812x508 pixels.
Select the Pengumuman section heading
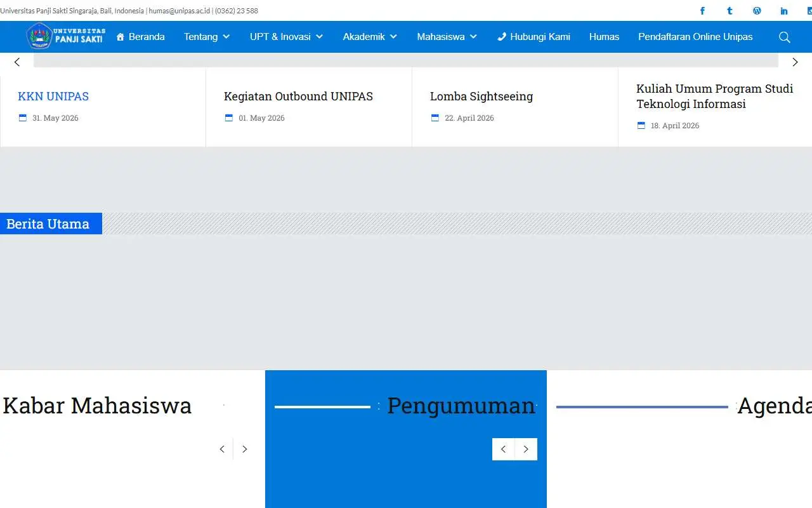click(x=461, y=406)
